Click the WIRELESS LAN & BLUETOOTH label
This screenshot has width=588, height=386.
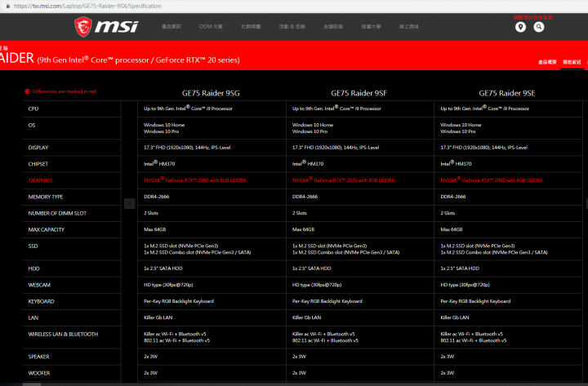tap(63, 335)
